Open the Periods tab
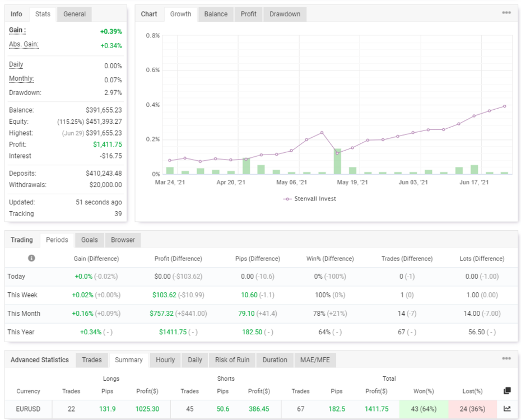This screenshot has height=420, width=521. point(57,240)
